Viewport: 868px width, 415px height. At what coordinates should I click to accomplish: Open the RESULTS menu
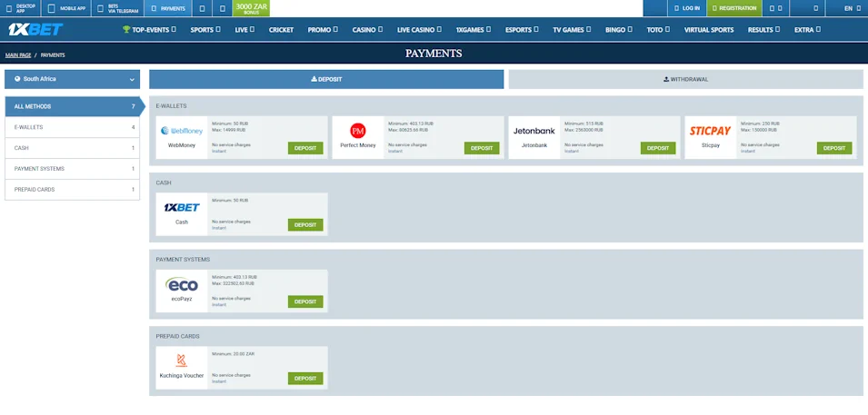[x=763, y=30]
